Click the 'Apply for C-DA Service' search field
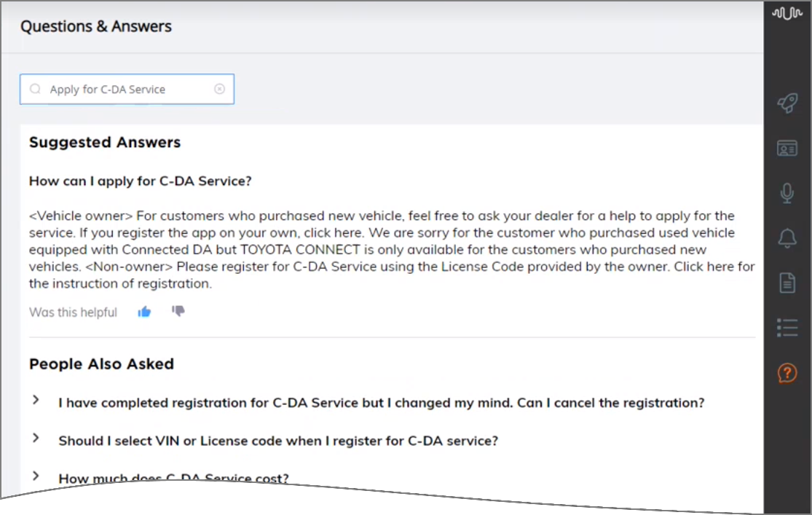Viewport: 812px width, 515px height. click(x=127, y=89)
